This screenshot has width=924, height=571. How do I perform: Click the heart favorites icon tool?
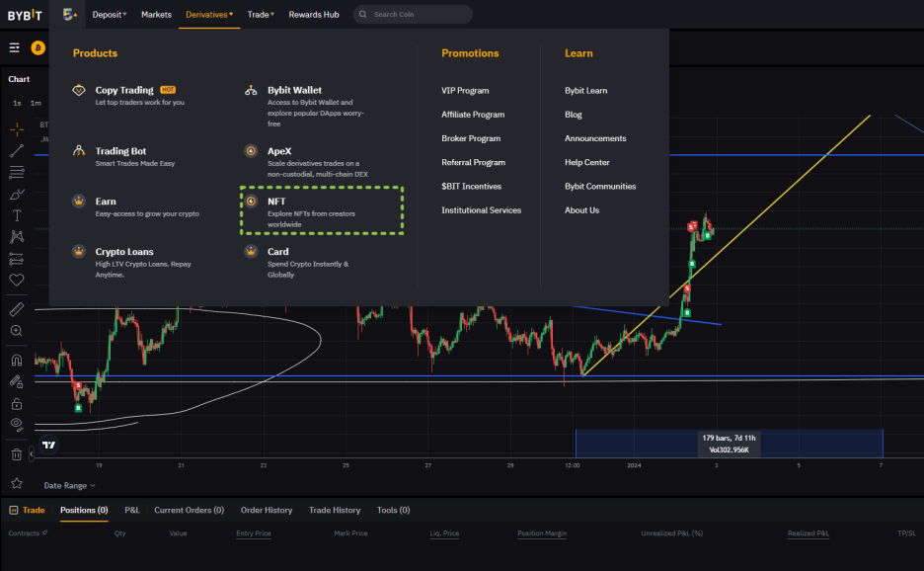click(x=17, y=281)
